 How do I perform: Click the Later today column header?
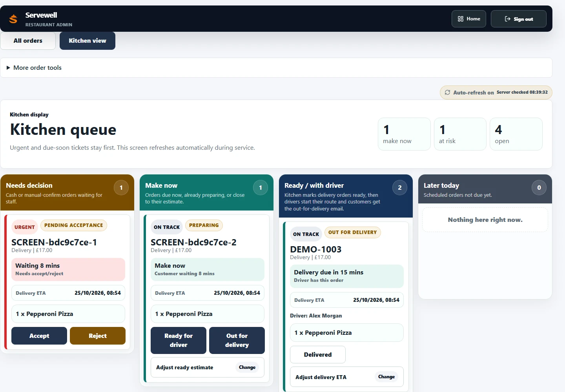coord(485,189)
